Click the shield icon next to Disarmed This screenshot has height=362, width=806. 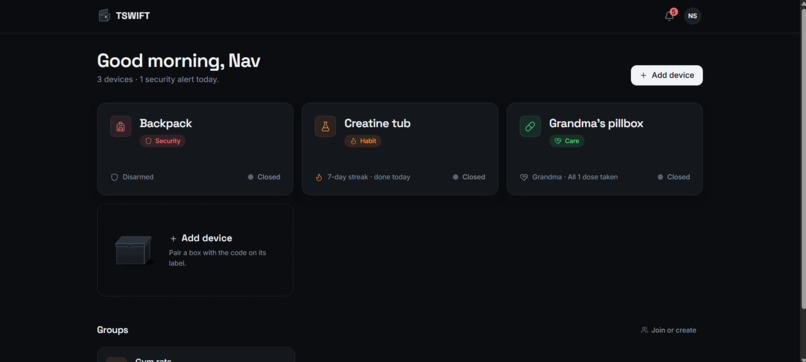(x=115, y=177)
